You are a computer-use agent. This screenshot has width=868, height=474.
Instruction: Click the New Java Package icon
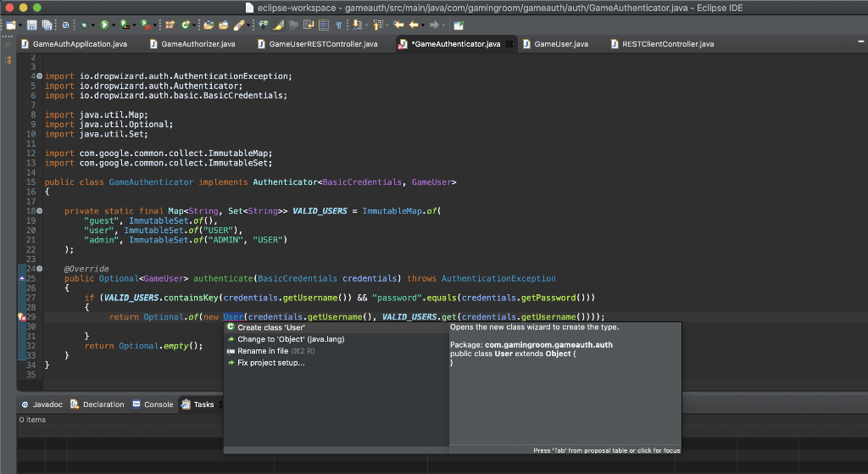click(170, 25)
